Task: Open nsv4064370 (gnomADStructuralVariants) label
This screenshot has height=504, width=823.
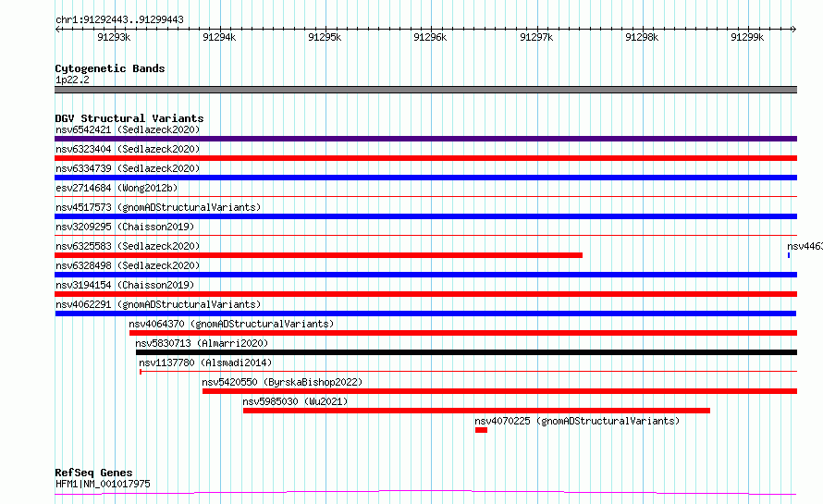Action: [x=231, y=324]
